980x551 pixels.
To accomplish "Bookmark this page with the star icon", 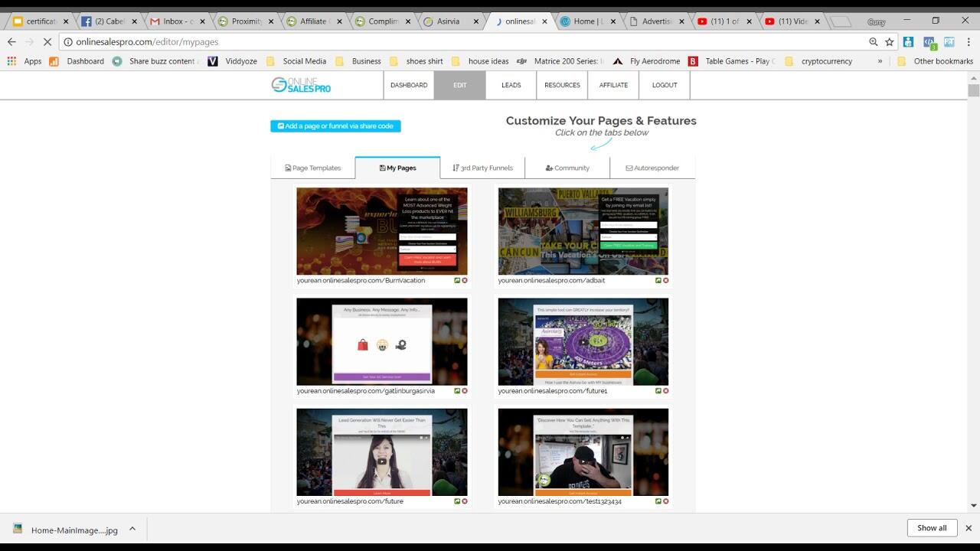I will pyautogui.click(x=889, y=42).
